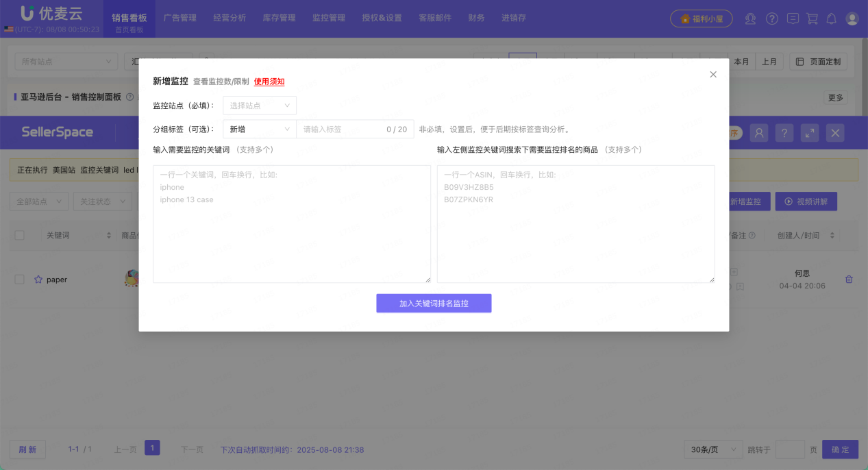Open the 库存管理 menu
This screenshot has width=868, height=470.
279,18
